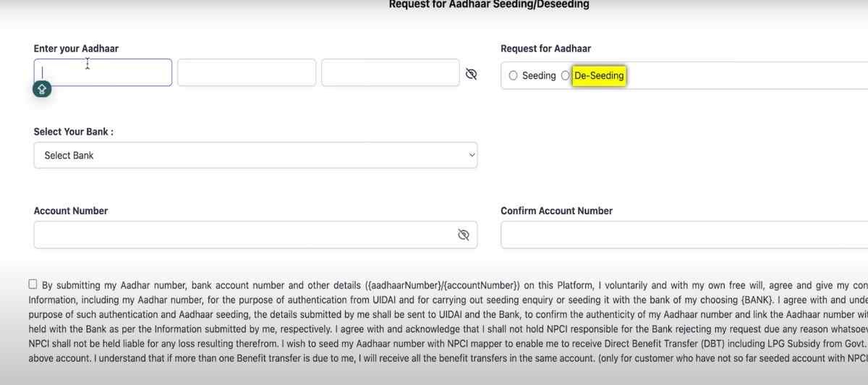
Task: Toggle Account Number visibility eye icon
Action: 464,234
